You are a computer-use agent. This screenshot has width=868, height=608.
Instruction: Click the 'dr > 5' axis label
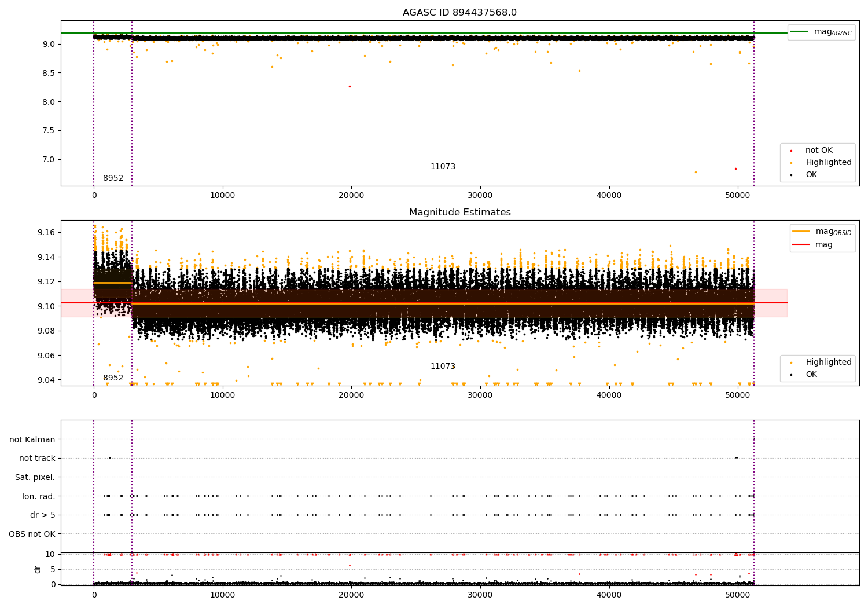pos(43,515)
